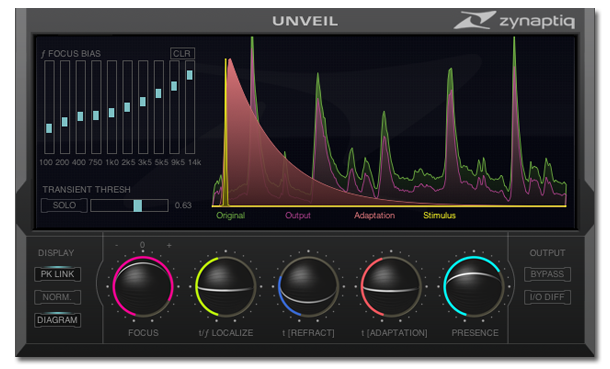Enable the BYPASS output button
The width and height of the screenshot is (610, 369).
click(x=547, y=274)
